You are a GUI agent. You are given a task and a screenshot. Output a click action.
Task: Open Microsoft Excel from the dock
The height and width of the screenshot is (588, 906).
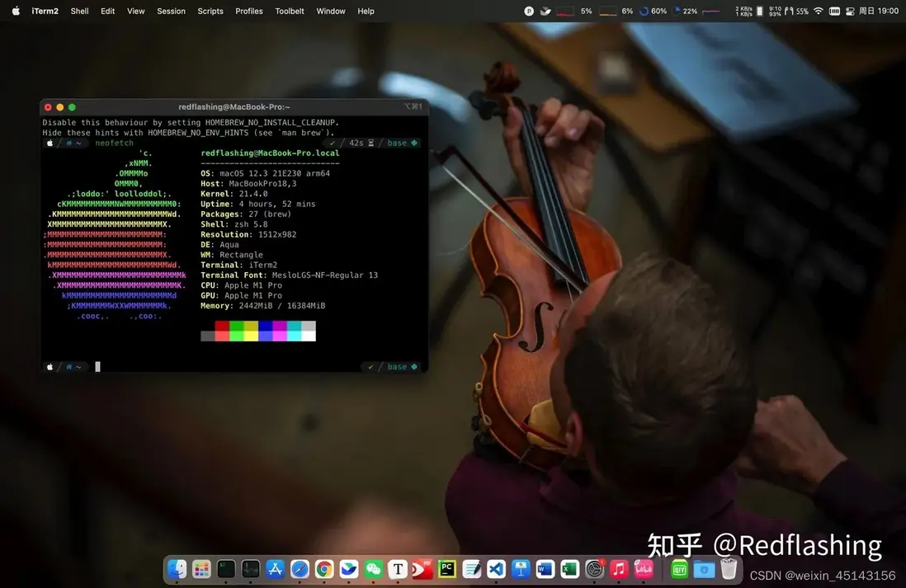[x=569, y=569]
